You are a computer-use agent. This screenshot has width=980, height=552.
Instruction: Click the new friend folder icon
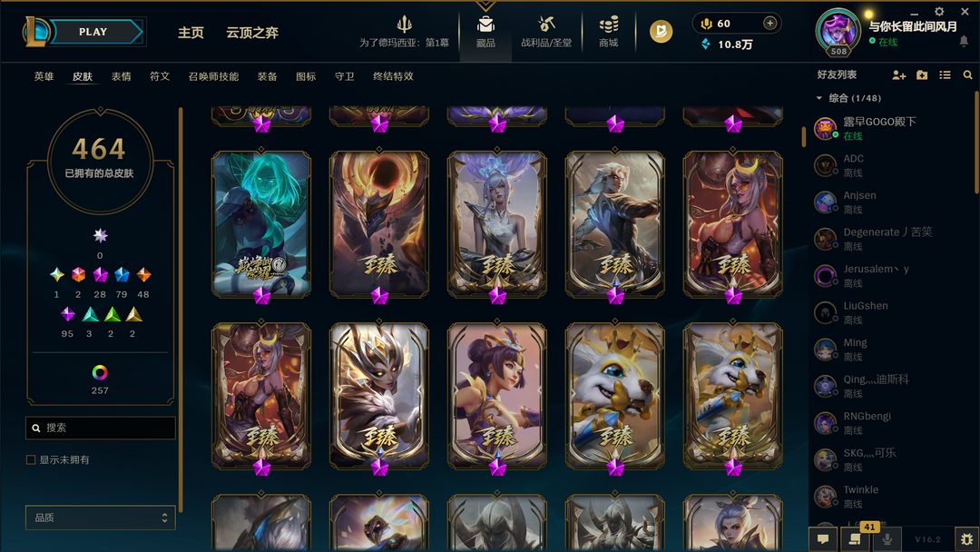[922, 75]
